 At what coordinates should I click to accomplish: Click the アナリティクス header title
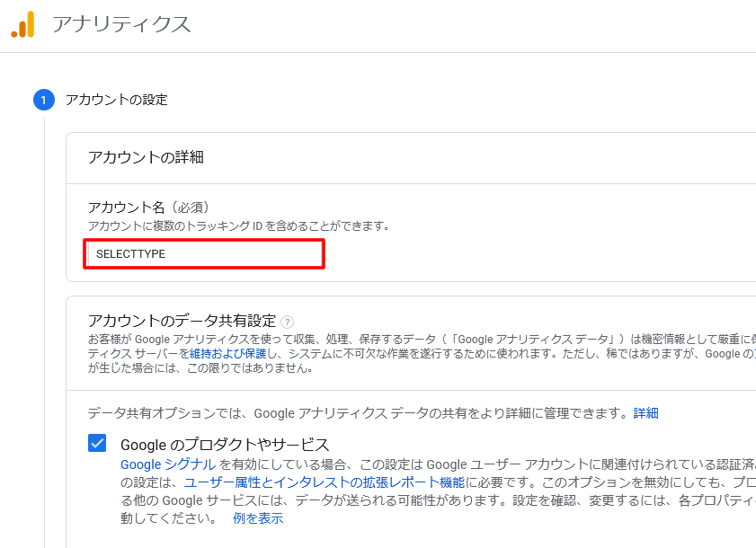click(121, 24)
